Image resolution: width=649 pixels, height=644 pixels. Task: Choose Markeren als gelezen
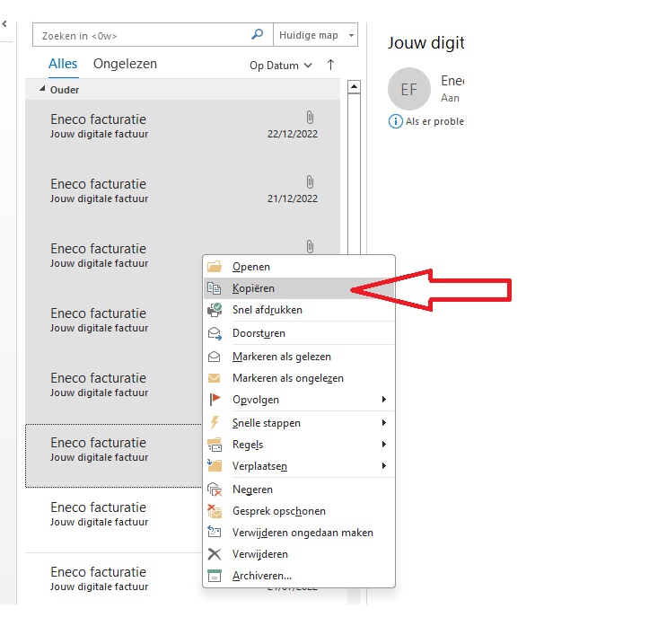tap(281, 357)
